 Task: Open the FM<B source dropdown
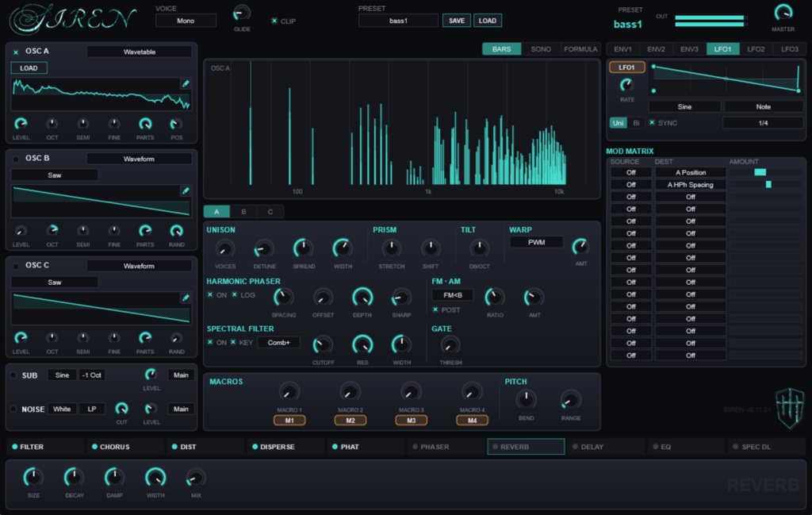[x=453, y=295]
